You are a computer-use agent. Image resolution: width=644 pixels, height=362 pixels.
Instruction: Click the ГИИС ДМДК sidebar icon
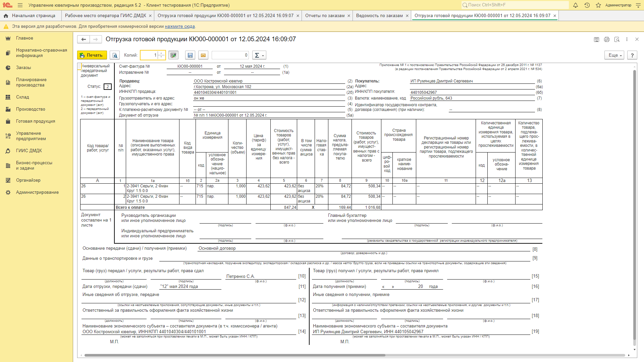point(8,151)
